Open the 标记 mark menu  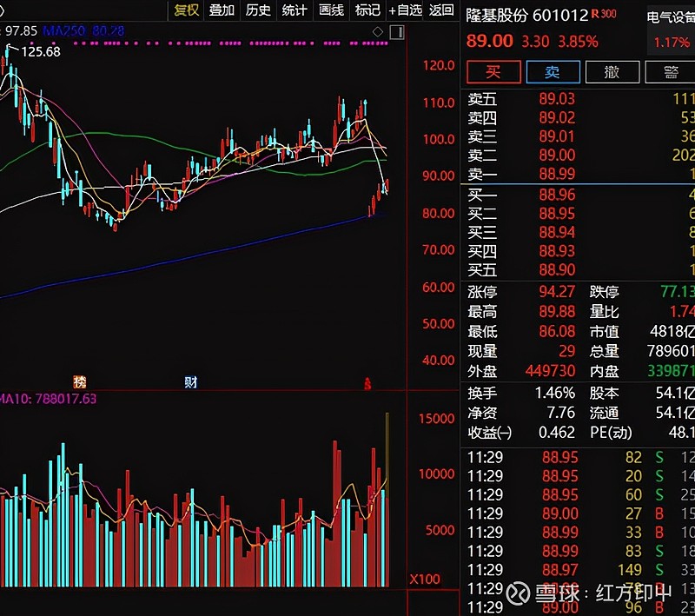coord(367,10)
